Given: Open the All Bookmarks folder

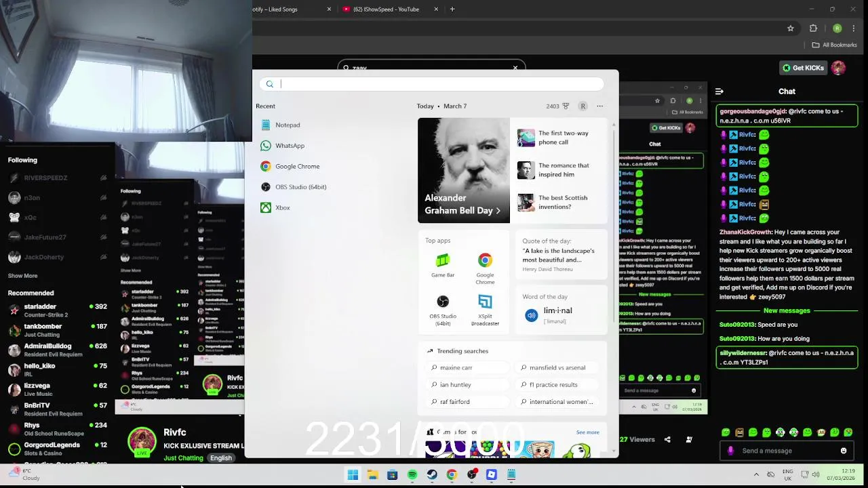Looking at the screenshot, I should pyautogui.click(x=834, y=45).
